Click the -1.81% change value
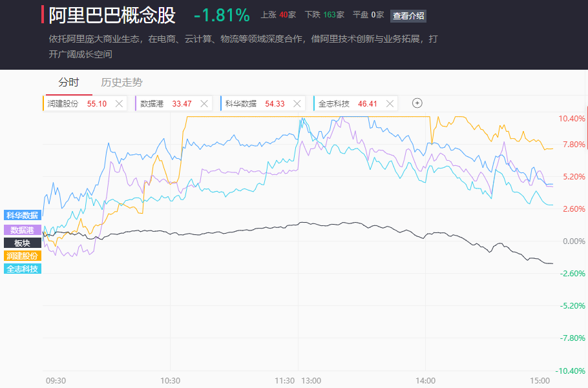588x388 pixels. (222, 15)
